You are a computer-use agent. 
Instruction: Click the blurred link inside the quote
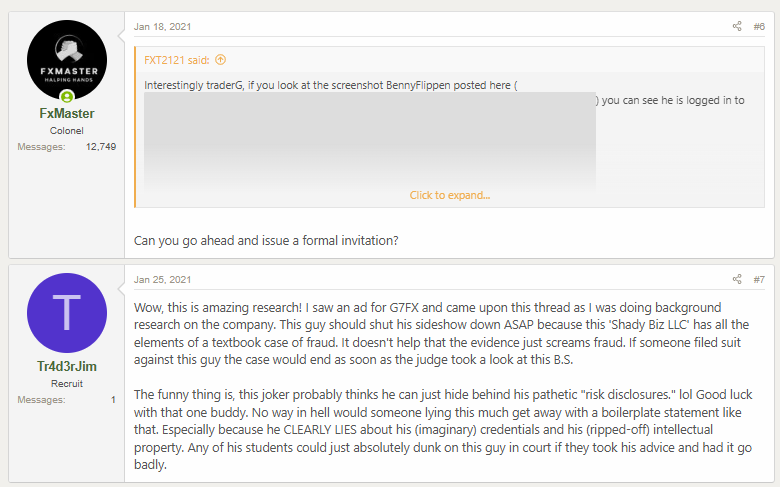pyautogui.click(x=370, y=140)
